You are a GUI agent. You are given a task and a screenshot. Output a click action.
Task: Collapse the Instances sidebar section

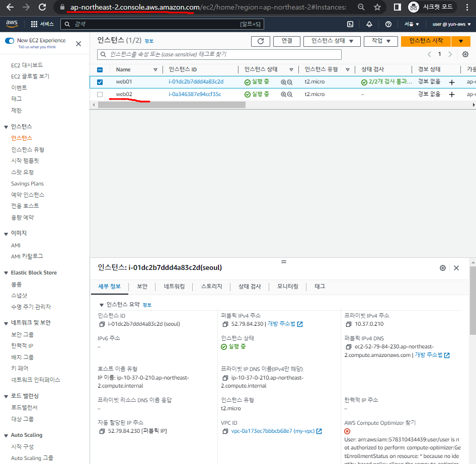point(6,127)
